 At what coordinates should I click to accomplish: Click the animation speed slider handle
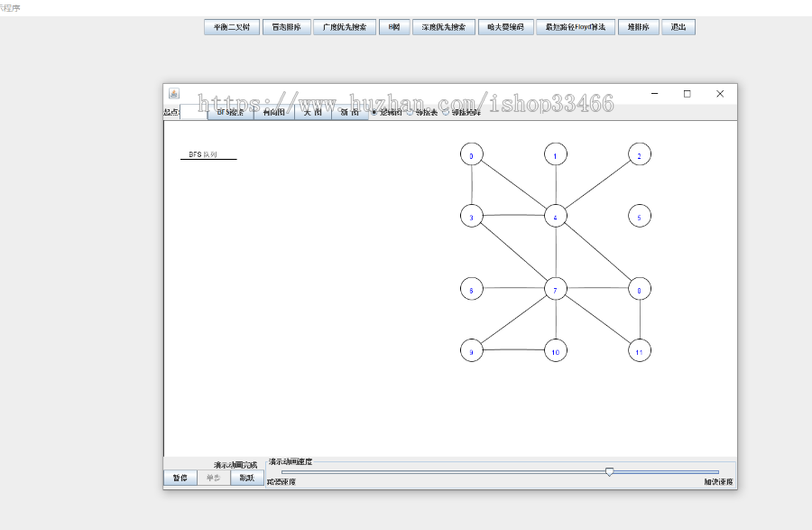[610, 471]
